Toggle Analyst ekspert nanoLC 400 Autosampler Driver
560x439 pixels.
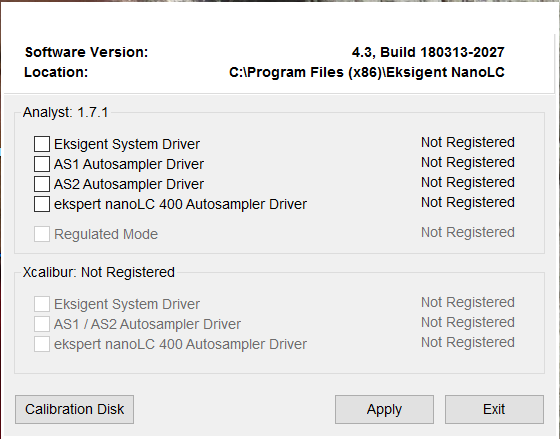(42, 204)
